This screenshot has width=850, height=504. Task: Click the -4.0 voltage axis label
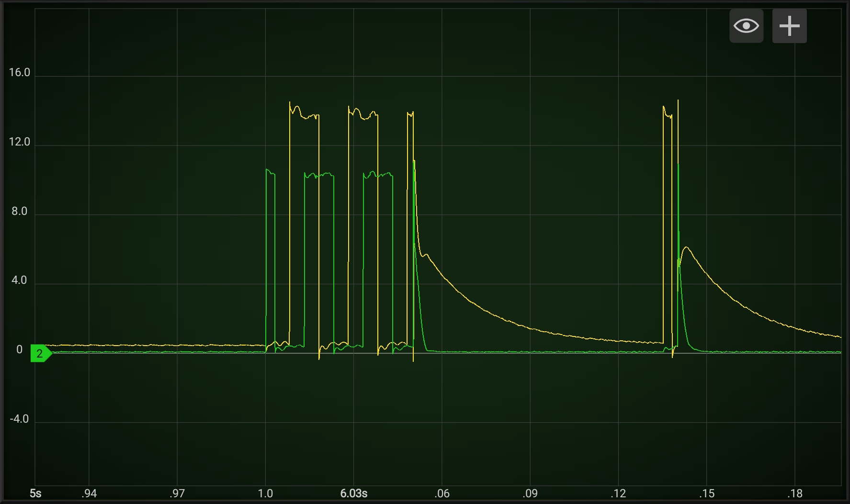click(x=19, y=419)
